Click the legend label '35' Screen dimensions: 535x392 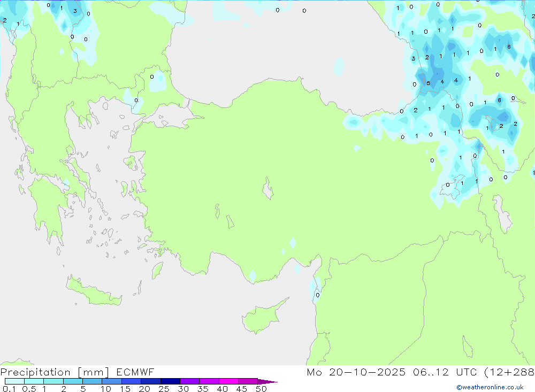tap(203, 389)
